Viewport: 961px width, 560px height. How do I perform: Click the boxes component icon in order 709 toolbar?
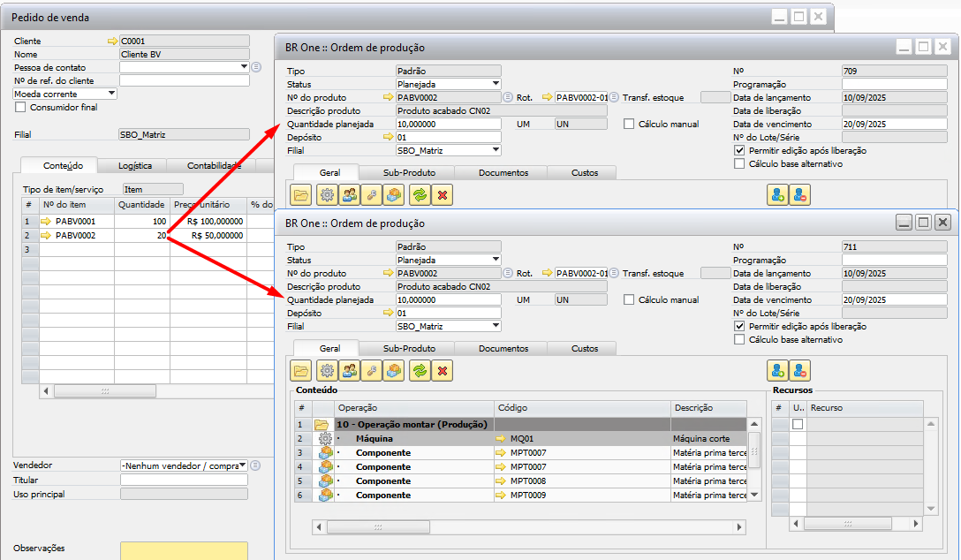click(396, 195)
